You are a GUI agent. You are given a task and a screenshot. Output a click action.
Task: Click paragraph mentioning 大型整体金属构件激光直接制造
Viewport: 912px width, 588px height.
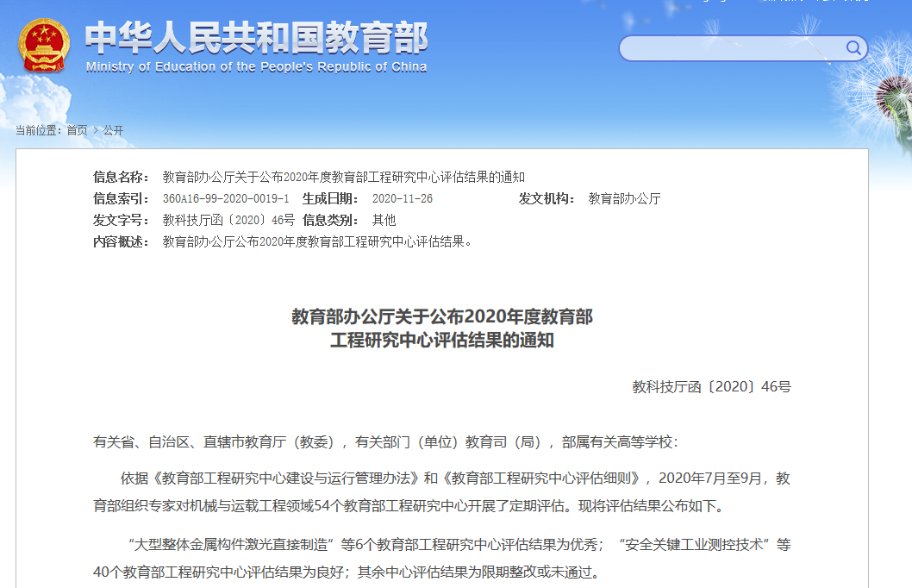441,558
